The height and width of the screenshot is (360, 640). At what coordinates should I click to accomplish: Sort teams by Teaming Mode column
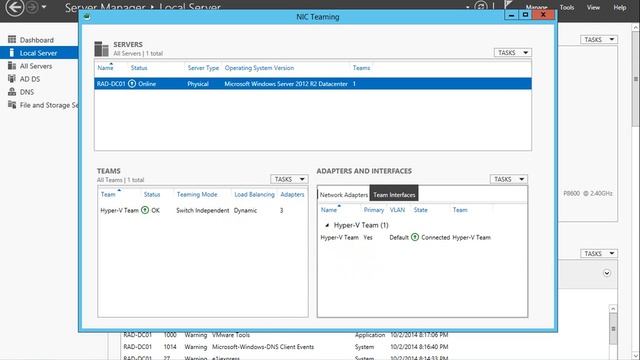click(x=197, y=194)
